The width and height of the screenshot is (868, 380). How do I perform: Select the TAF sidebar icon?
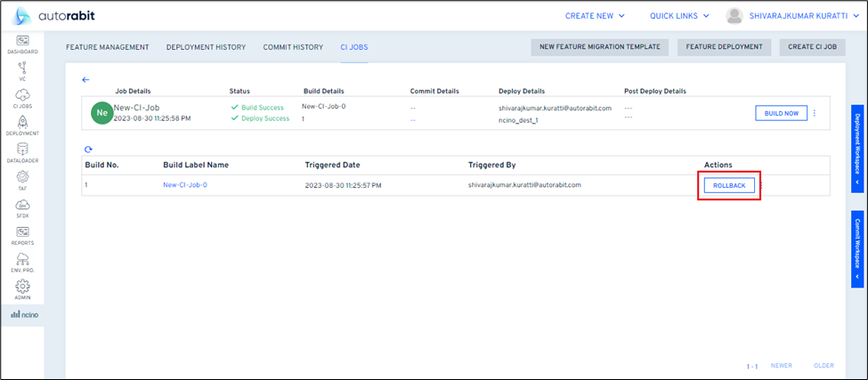22,180
